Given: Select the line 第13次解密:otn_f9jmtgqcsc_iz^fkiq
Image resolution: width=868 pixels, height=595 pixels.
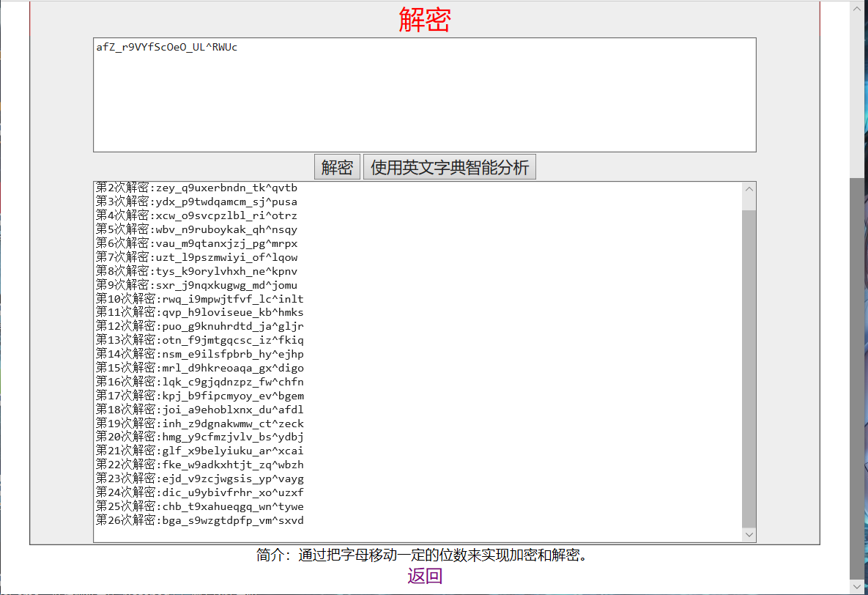Looking at the screenshot, I should [200, 340].
